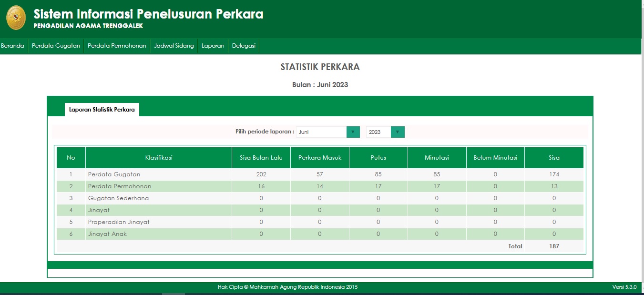Click the Sistem Informasi Penelusuran Perkara title
This screenshot has height=295, width=644.
click(x=148, y=14)
